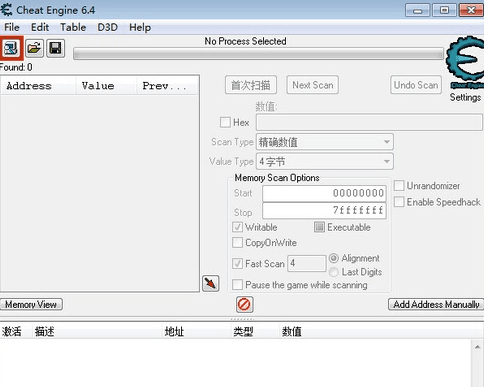Click Add Address Manually button
Viewport: 484px width, 387px height.
click(436, 304)
